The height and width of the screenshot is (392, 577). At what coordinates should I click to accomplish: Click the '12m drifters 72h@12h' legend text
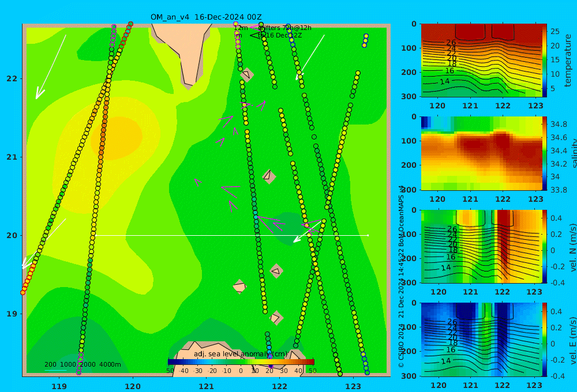pyautogui.click(x=273, y=28)
